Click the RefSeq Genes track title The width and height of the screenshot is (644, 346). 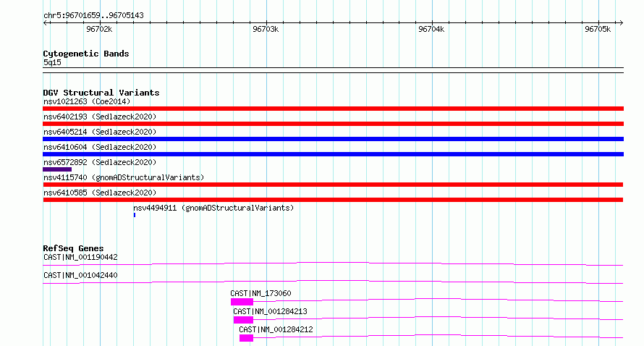73,248
